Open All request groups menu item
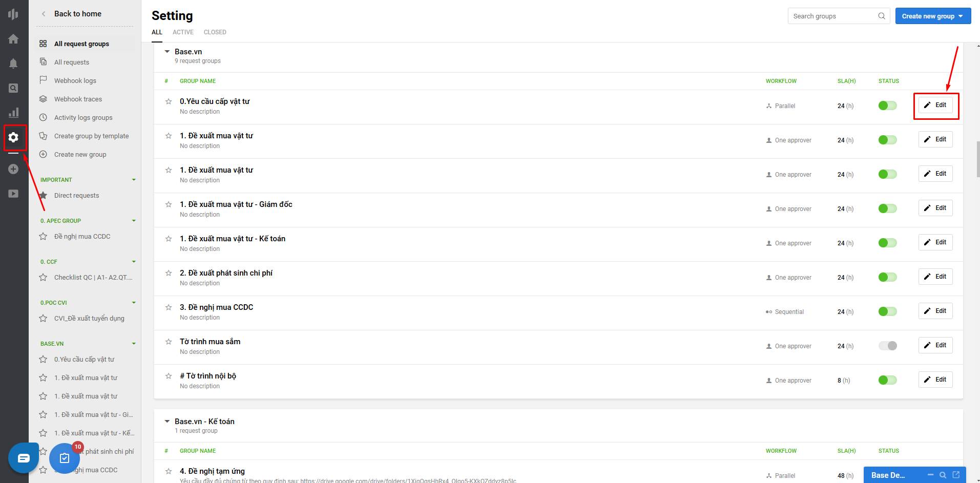980x483 pixels. coord(85,44)
